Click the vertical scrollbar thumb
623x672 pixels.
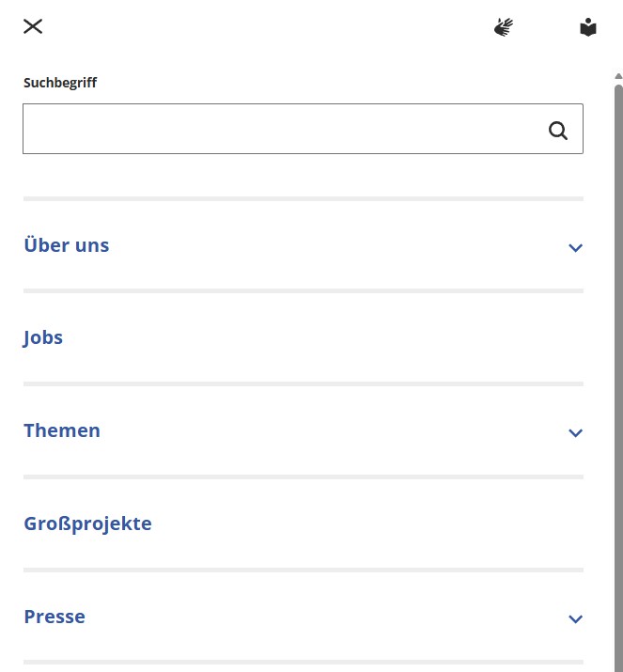click(x=618, y=376)
